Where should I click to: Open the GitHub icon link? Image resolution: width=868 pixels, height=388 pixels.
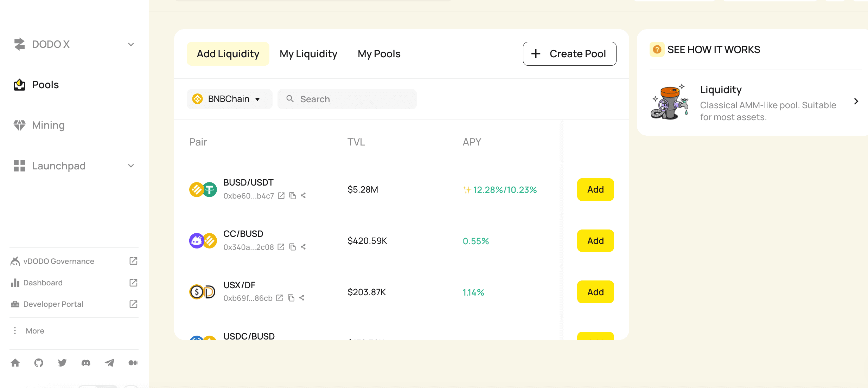coord(39,363)
